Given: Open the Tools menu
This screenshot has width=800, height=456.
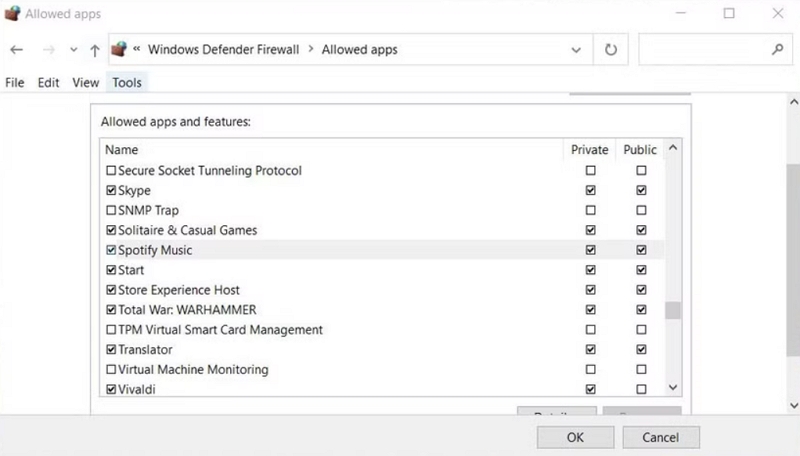Looking at the screenshot, I should pyautogui.click(x=127, y=83).
